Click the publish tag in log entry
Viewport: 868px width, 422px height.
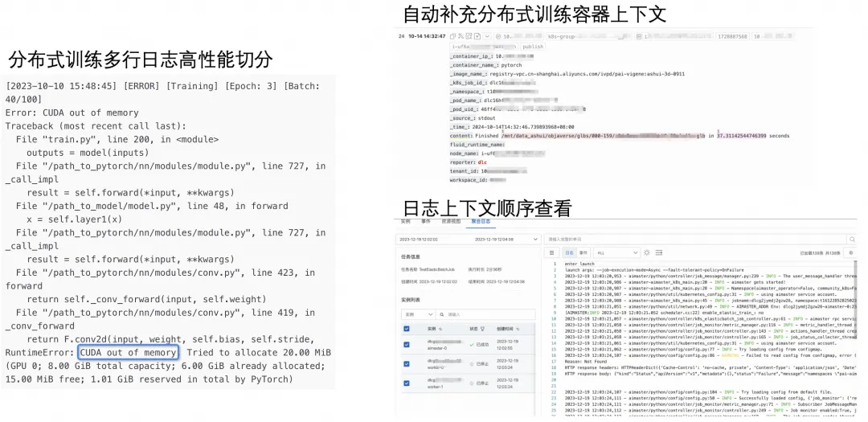[x=533, y=47]
